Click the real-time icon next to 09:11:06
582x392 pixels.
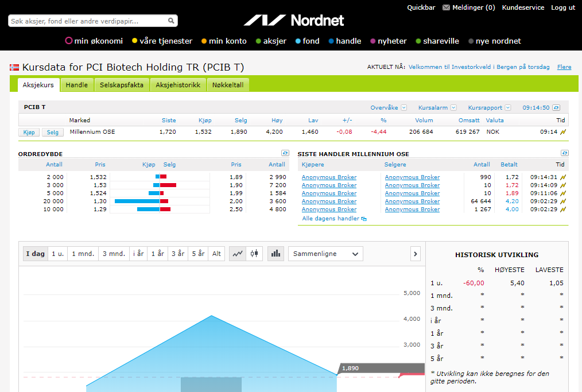563,193
